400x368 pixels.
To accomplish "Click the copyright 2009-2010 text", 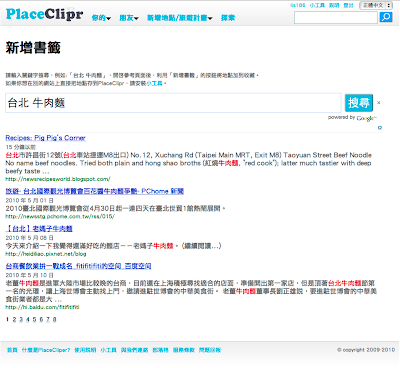I will pos(366,350).
